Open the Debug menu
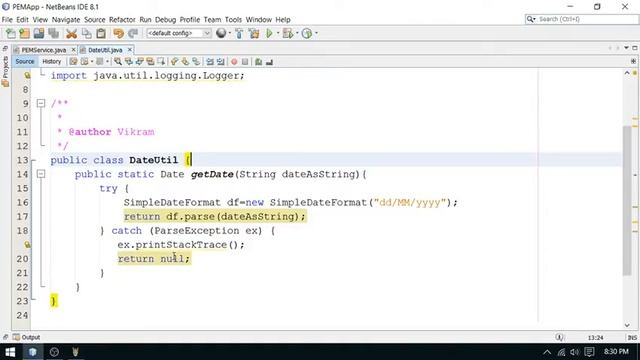 165,20
